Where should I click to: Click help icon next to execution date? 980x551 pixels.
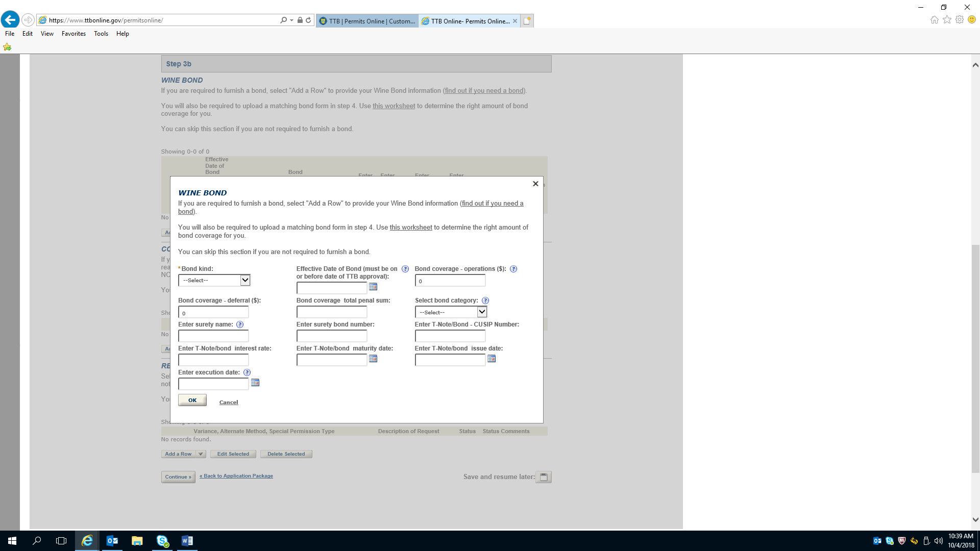click(x=247, y=372)
